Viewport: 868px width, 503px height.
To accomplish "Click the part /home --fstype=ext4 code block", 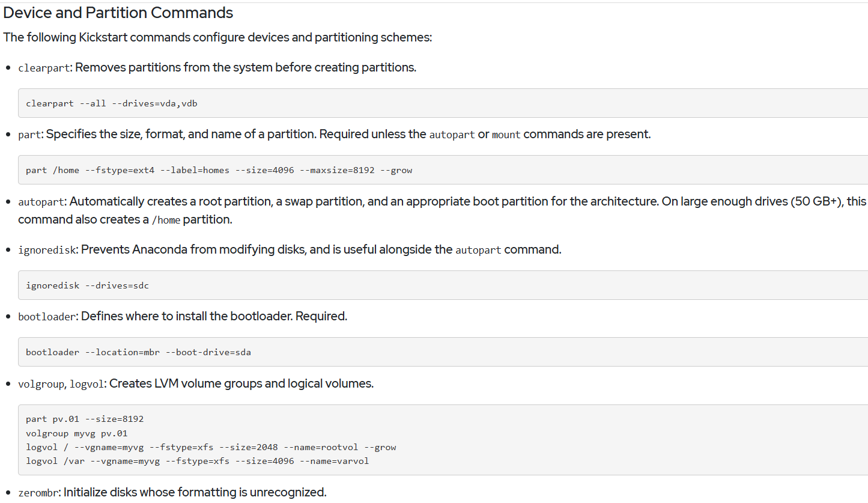I will point(443,170).
